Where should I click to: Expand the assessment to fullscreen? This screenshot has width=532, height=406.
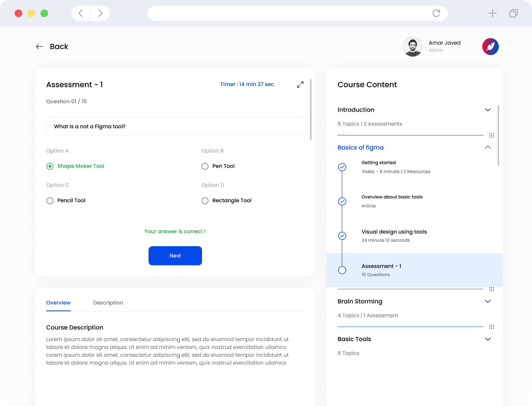tap(300, 84)
